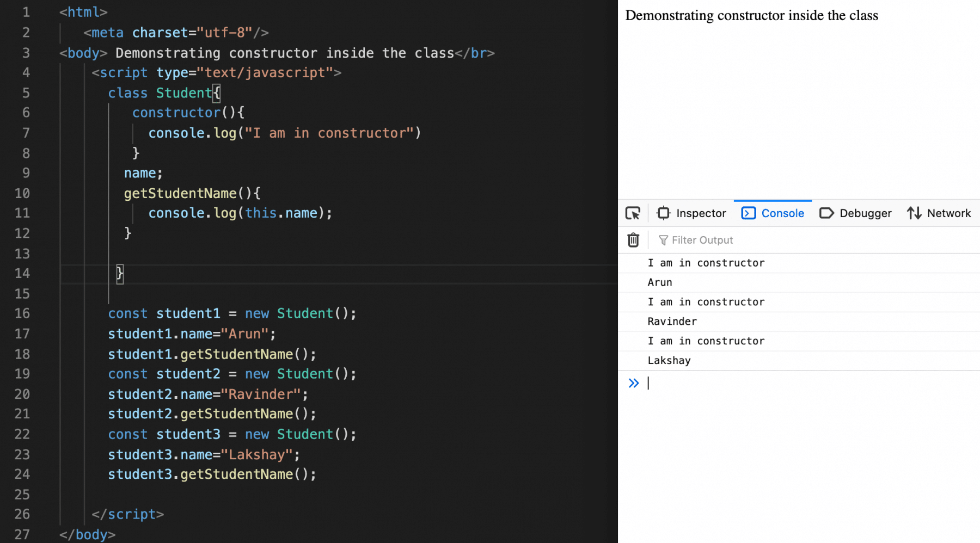
Task: Click the Inspector panel icon
Action: (x=664, y=213)
